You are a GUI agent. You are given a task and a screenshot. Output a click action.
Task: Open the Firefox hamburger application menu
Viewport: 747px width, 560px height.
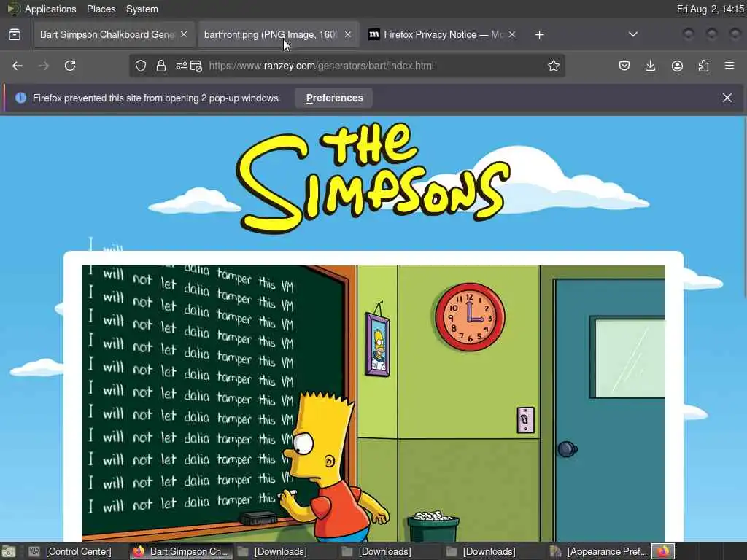(x=729, y=66)
